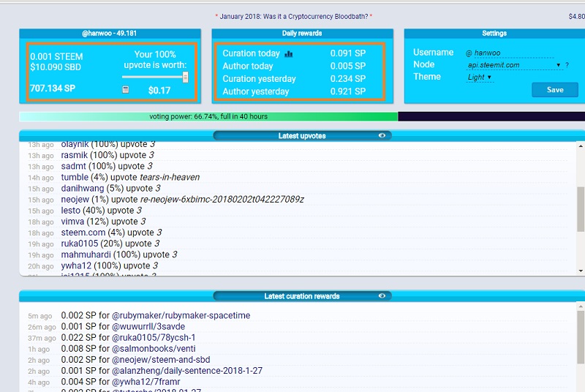Open the danihwang user link
Image resolution: width=585 pixels, height=392 pixels.
tap(83, 189)
